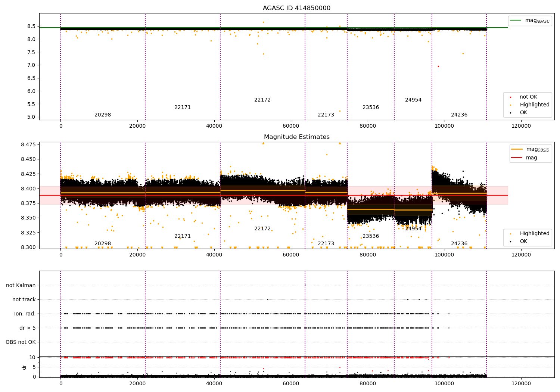Click the 8.475 y-axis tick label
Viewport: 560px width, 392px height.
pos(29,144)
